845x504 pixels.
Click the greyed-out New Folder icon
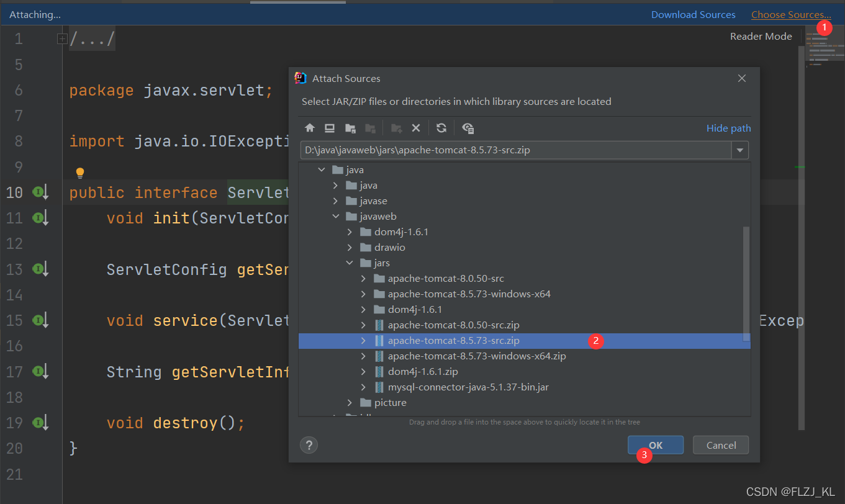click(x=397, y=128)
